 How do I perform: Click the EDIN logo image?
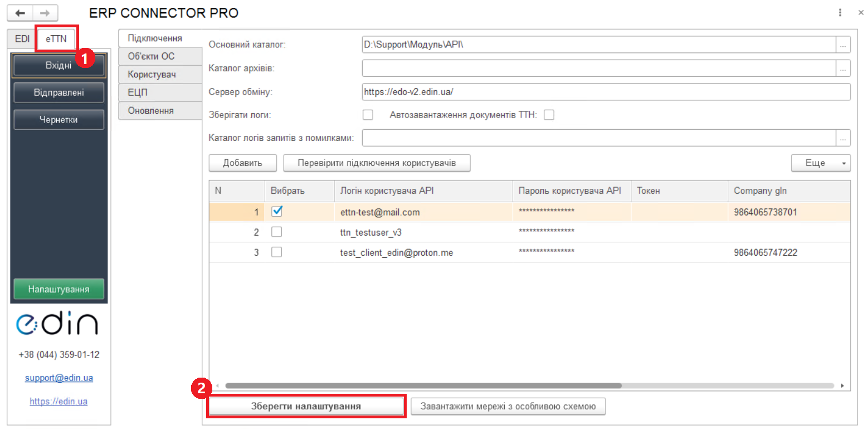point(58,324)
